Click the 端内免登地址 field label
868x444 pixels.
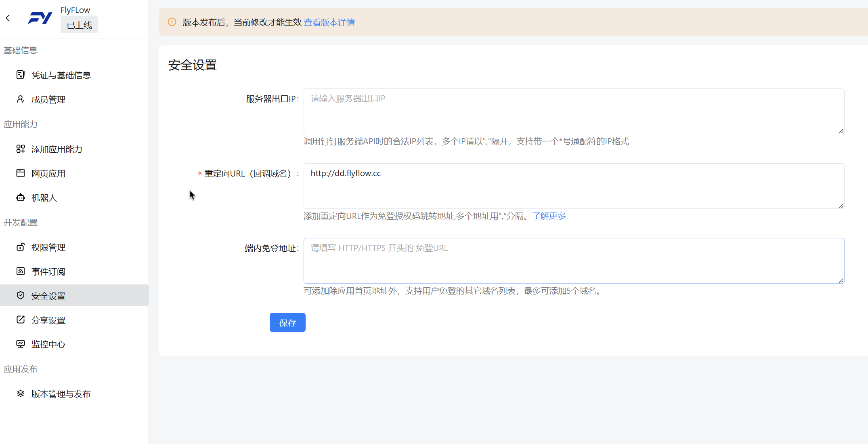(x=272, y=248)
